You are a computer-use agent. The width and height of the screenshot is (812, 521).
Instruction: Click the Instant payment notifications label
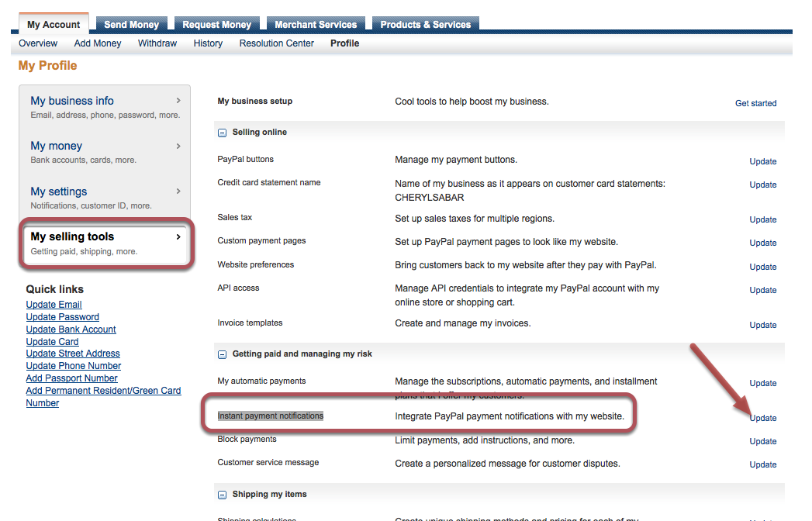271,416
